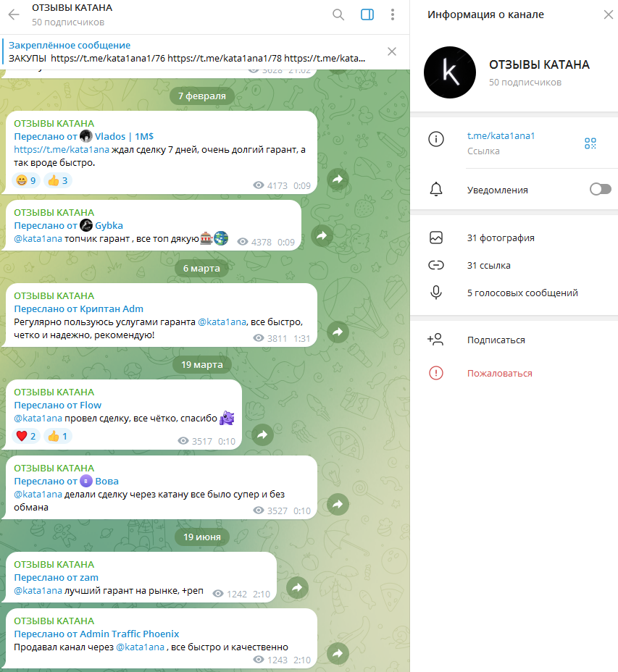Toggle the side panel icon

click(x=367, y=14)
